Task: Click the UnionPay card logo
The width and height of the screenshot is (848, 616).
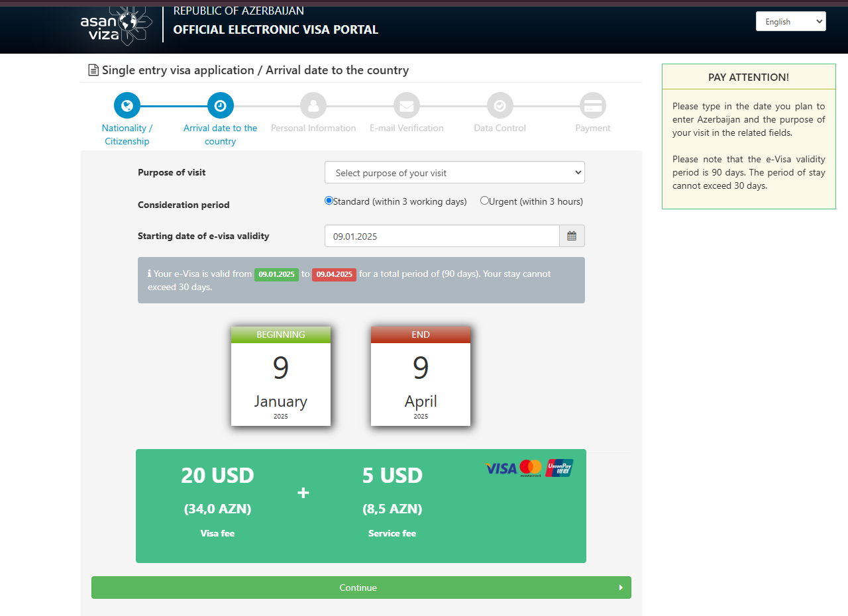Action: [559, 468]
